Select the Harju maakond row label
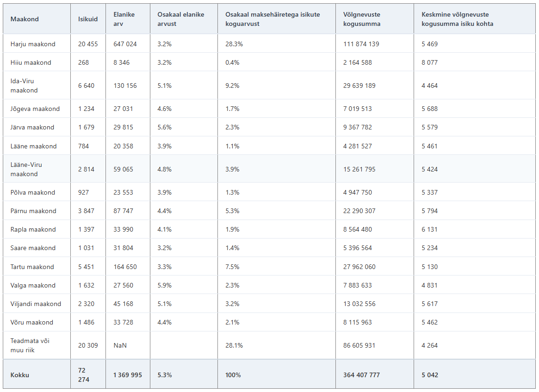This screenshot has height=392, width=539. [33, 44]
